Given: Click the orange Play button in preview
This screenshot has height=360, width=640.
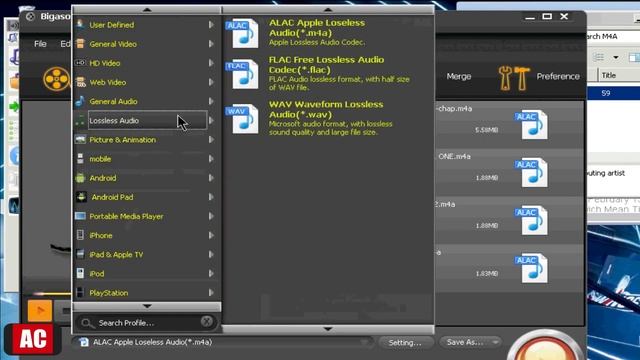Looking at the screenshot, I should (40, 311).
